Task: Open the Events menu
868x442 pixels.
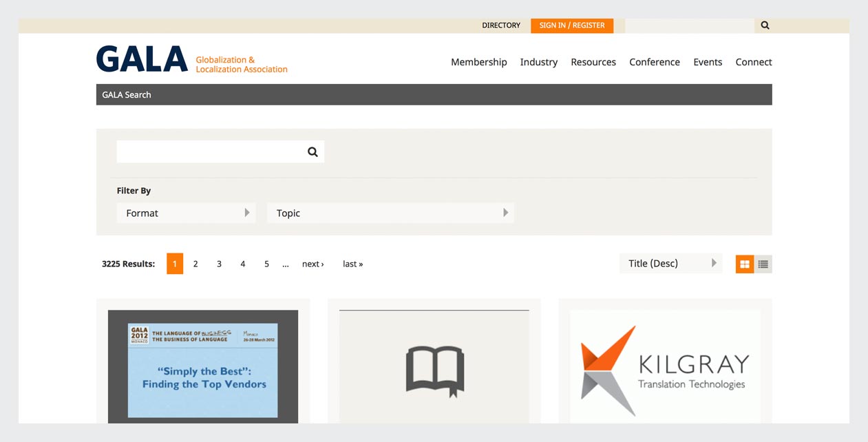Action: tap(708, 62)
